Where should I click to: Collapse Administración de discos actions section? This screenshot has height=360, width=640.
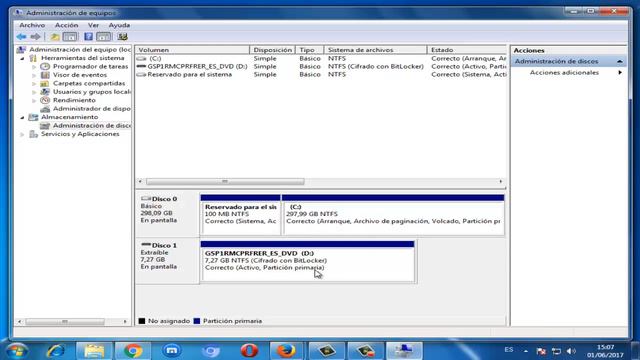[x=620, y=61]
